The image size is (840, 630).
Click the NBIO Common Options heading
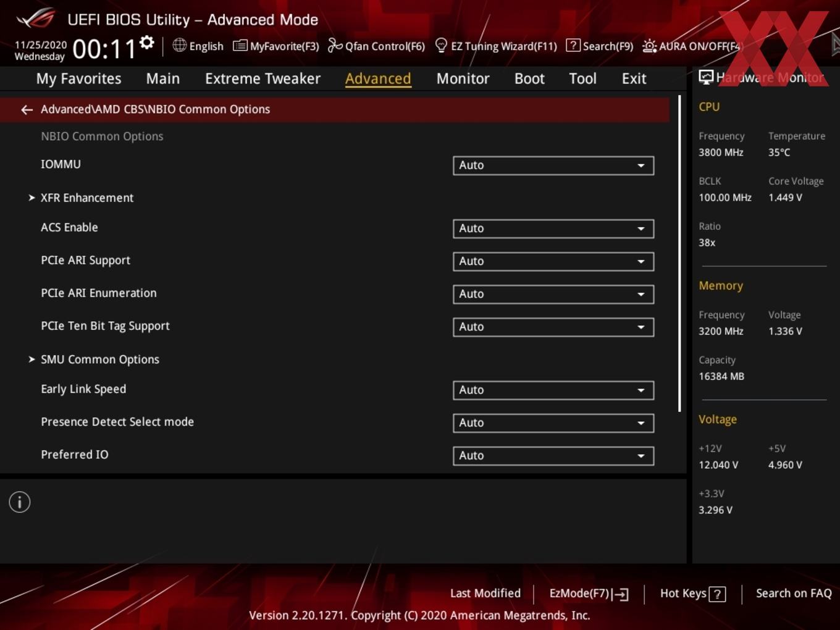coord(102,136)
